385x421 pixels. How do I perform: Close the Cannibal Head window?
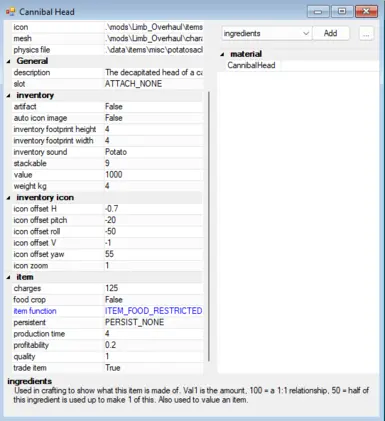(x=366, y=12)
